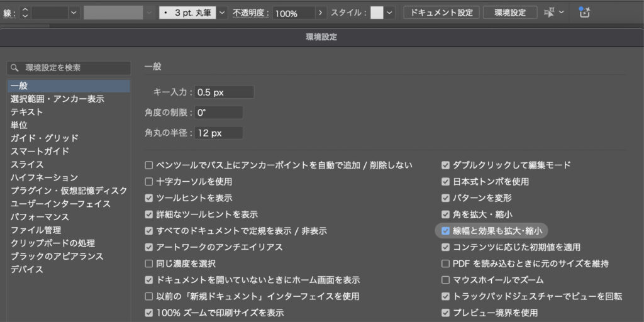Click the selection alignment arrow icon
The height and width of the screenshot is (322, 644).
pos(549,13)
